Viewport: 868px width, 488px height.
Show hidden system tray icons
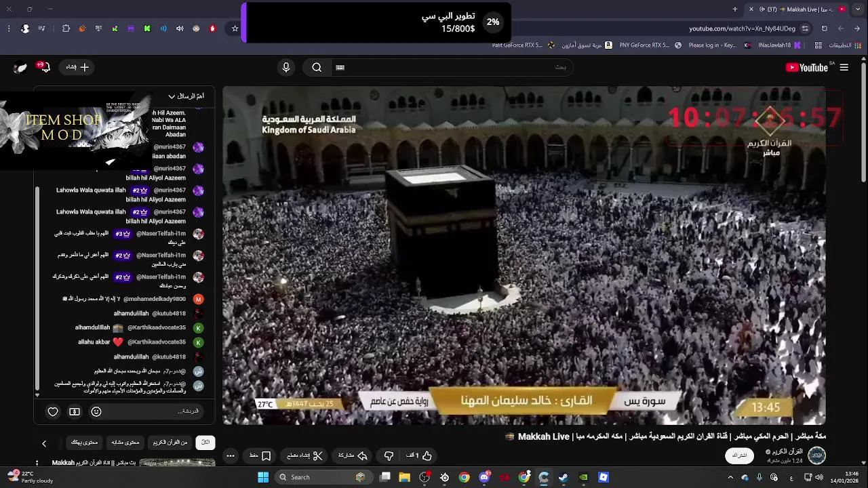click(x=730, y=477)
